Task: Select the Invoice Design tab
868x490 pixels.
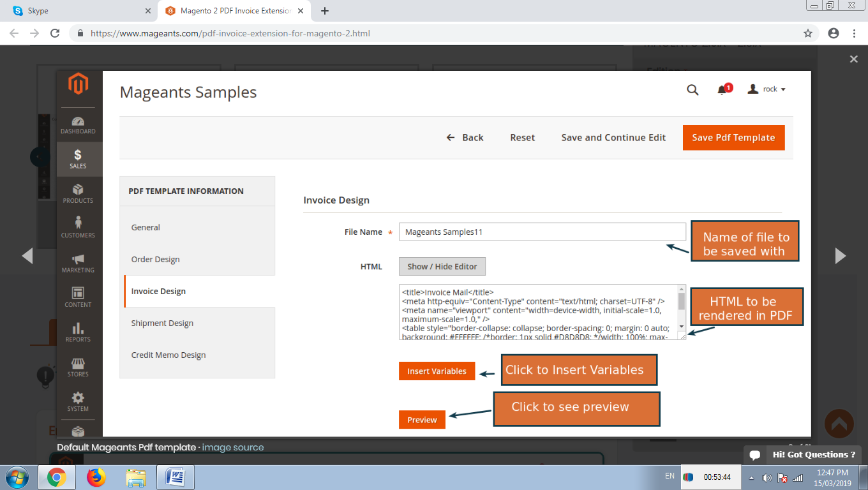Action: [x=199, y=292]
